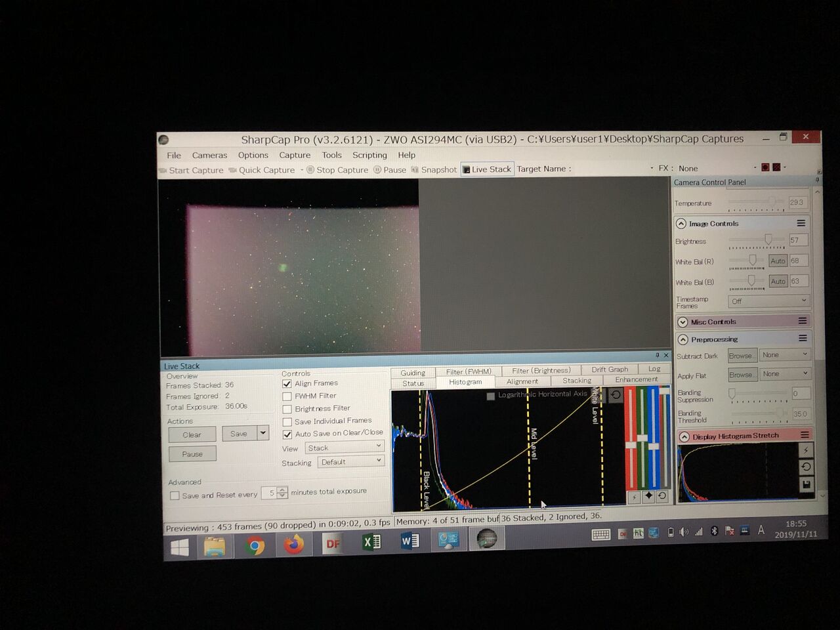Open the Stacking dropdown showing Default
840x630 pixels.
pyautogui.click(x=351, y=461)
